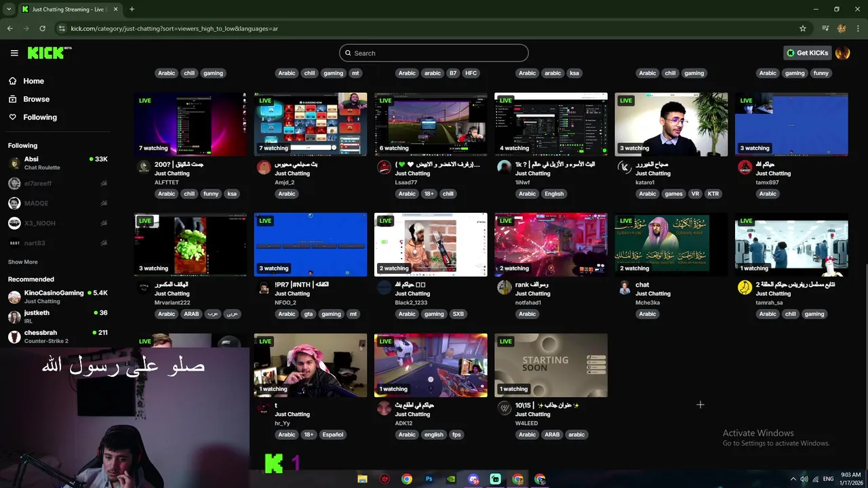Open Amjd_2 stream thumbnail
This screenshot has width=868, height=488.
(x=311, y=124)
